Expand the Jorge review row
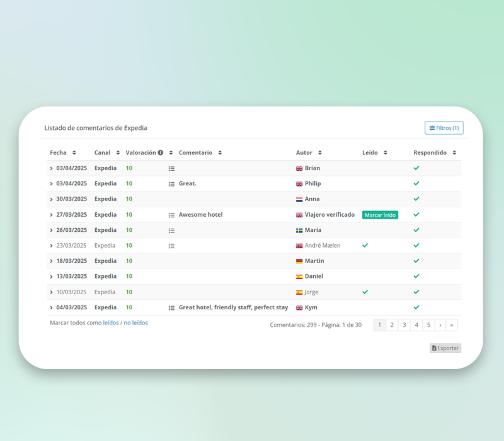The image size is (504, 441). [51, 292]
